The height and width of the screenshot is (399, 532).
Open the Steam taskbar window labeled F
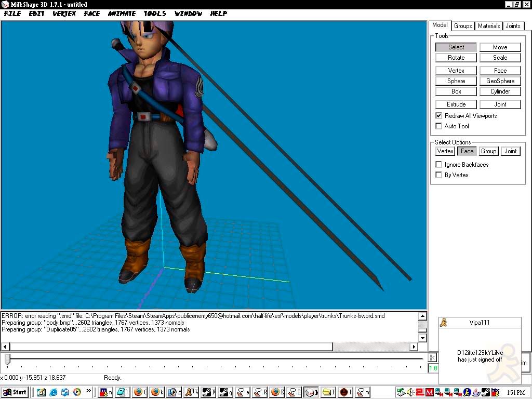(209, 392)
